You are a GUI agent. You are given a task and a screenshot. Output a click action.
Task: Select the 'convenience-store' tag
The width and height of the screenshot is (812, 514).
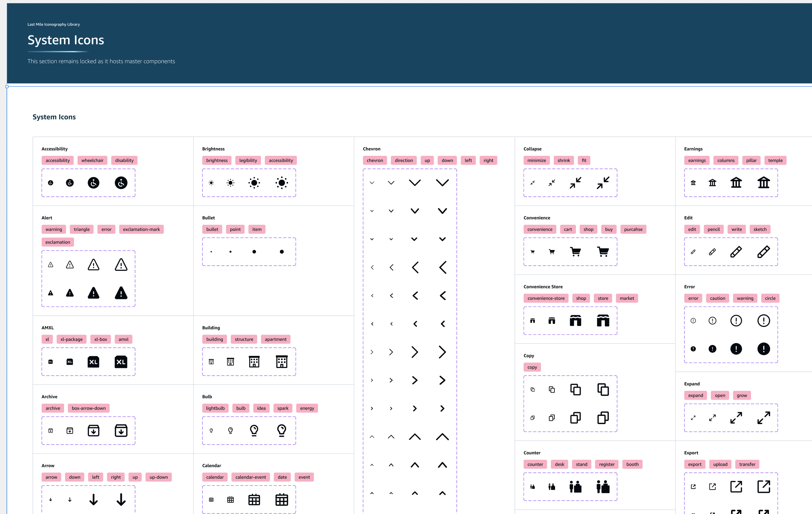(x=546, y=298)
